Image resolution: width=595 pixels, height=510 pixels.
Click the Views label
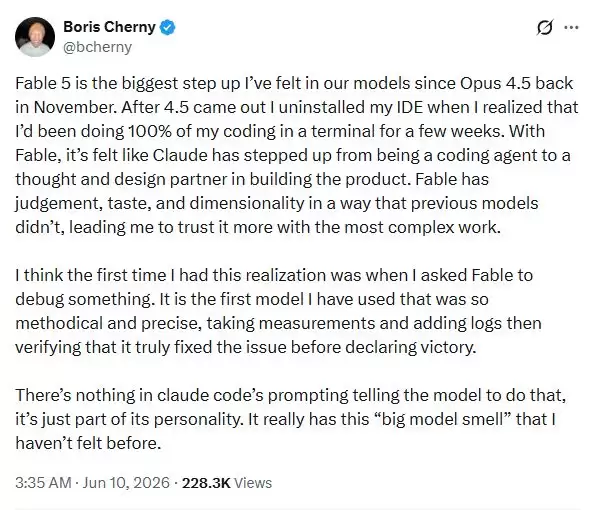[253, 483]
